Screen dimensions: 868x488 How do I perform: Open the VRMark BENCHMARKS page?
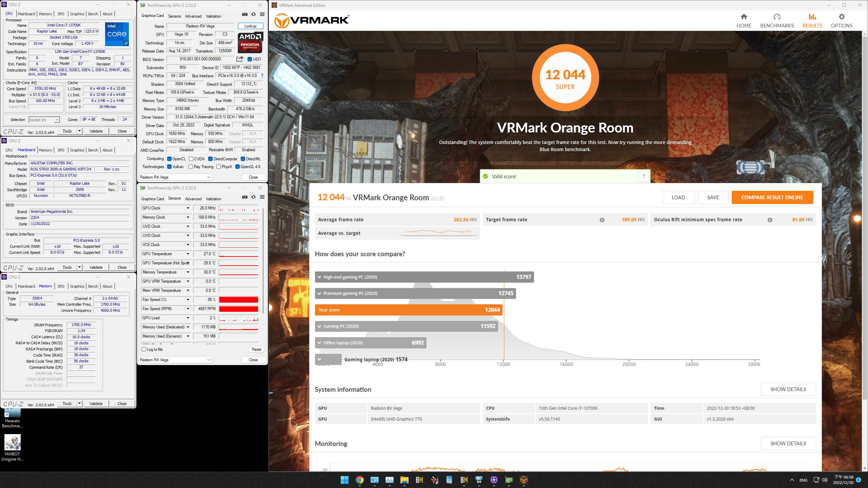pyautogui.click(x=777, y=21)
